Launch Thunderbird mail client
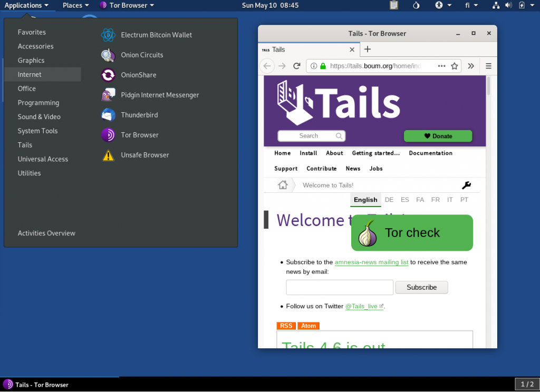Image resolution: width=540 pixels, height=392 pixels. pos(139,115)
